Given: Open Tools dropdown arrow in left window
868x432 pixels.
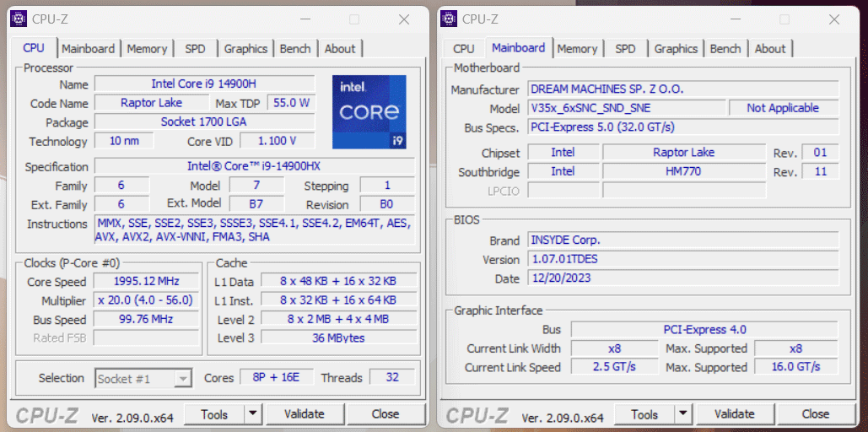Looking at the screenshot, I should point(253,413).
